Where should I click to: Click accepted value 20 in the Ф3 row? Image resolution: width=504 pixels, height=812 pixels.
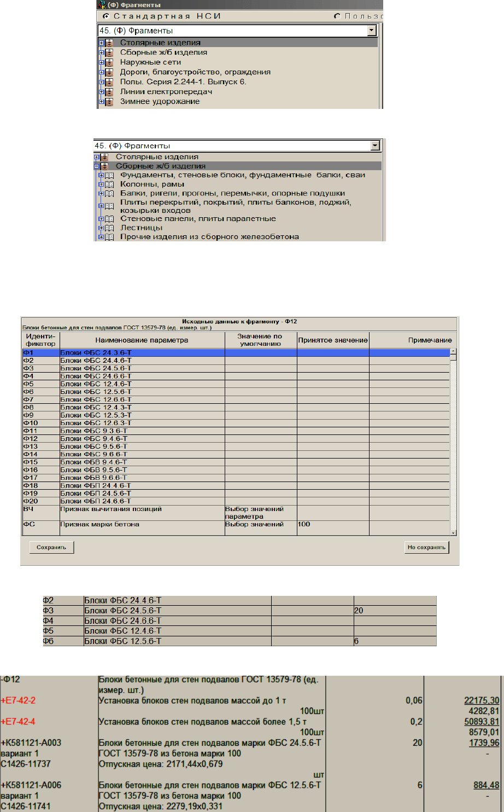click(360, 610)
